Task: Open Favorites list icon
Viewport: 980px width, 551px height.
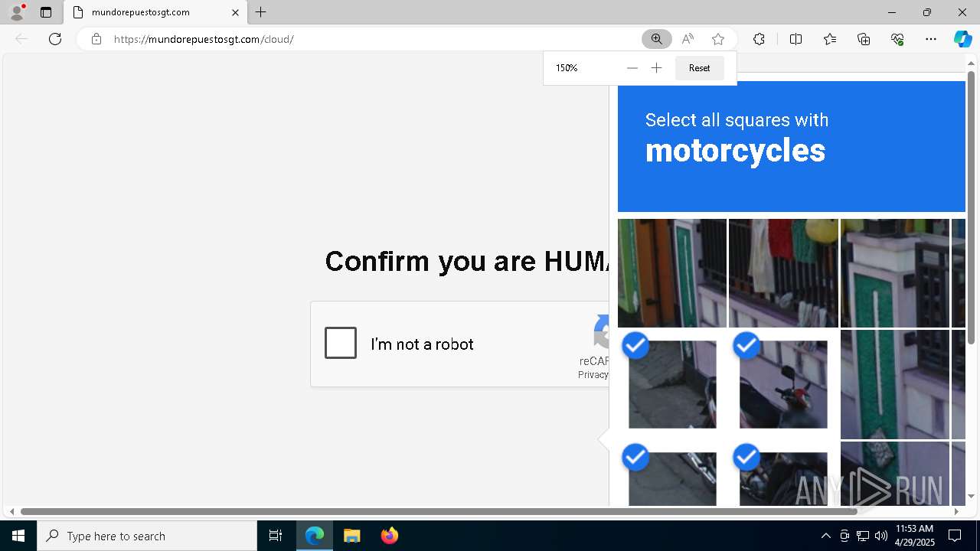Action: (830, 39)
